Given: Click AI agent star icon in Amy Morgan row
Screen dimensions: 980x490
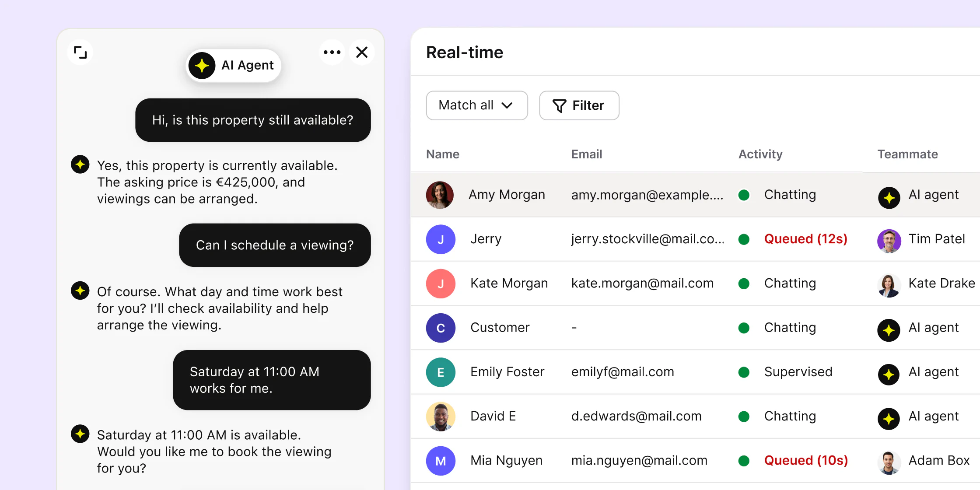Looking at the screenshot, I should pyautogui.click(x=889, y=198).
